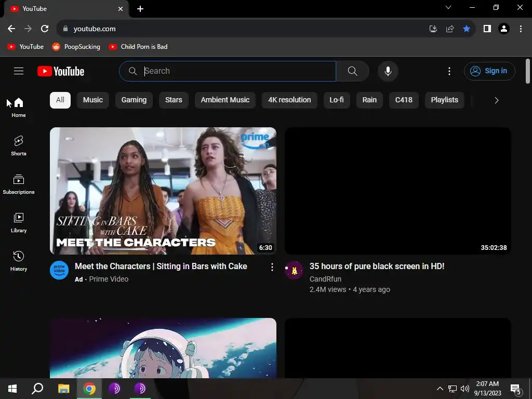Image resolution: width=532 pixels, height=399 pixels.
Task: Open Subscriptions in sidebar
Action: (x=19, y=184)
